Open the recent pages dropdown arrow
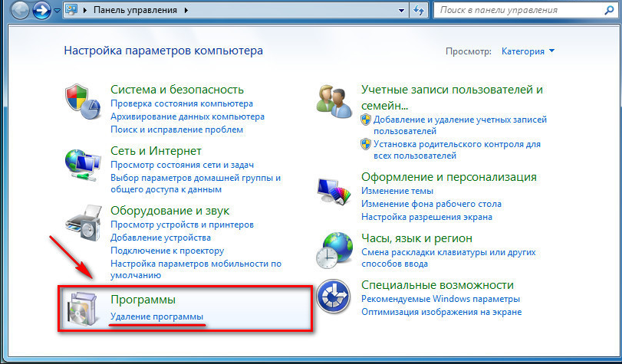Viewport: 622px width, 364px height. [x=57, y=11]
